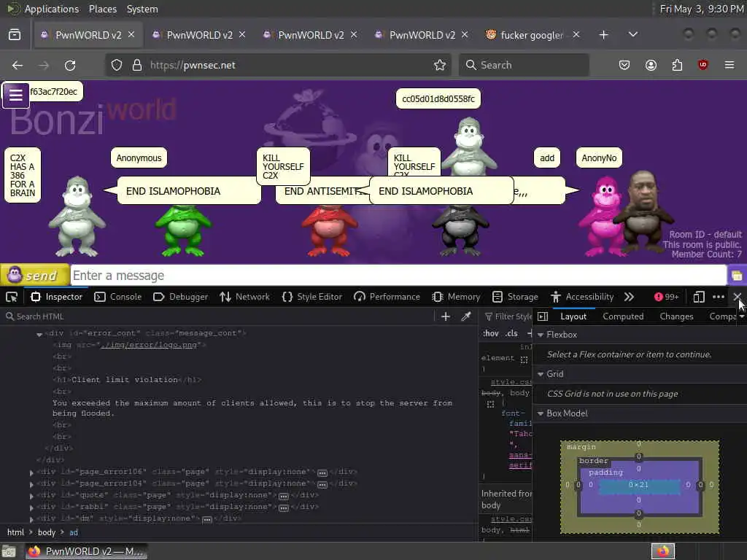Switch to the Computed sidebar tab
Viewport: 747px width, 560px height.
[x=623, y=316]
